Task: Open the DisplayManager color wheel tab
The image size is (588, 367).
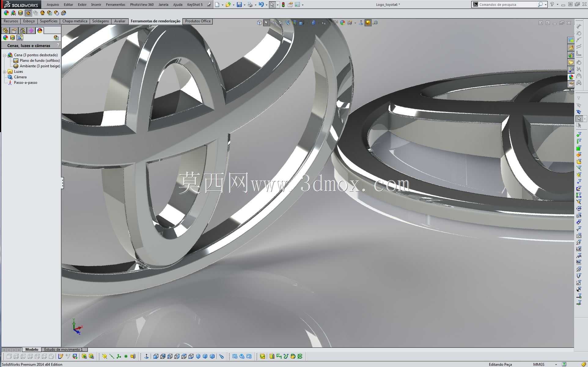Action: (40, 31)
